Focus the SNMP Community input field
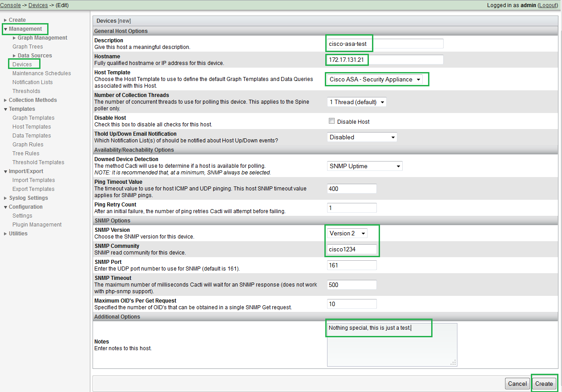 (352, 249)
